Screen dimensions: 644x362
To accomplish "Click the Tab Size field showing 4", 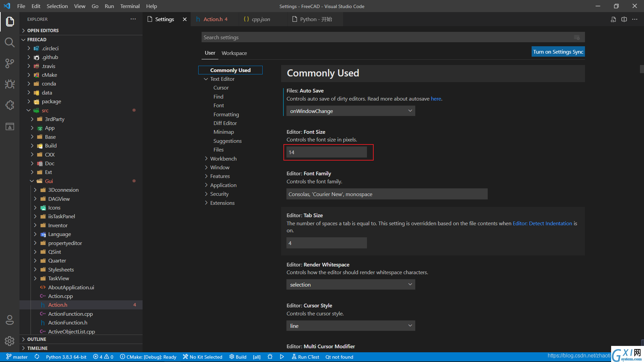I will [327, 243].
